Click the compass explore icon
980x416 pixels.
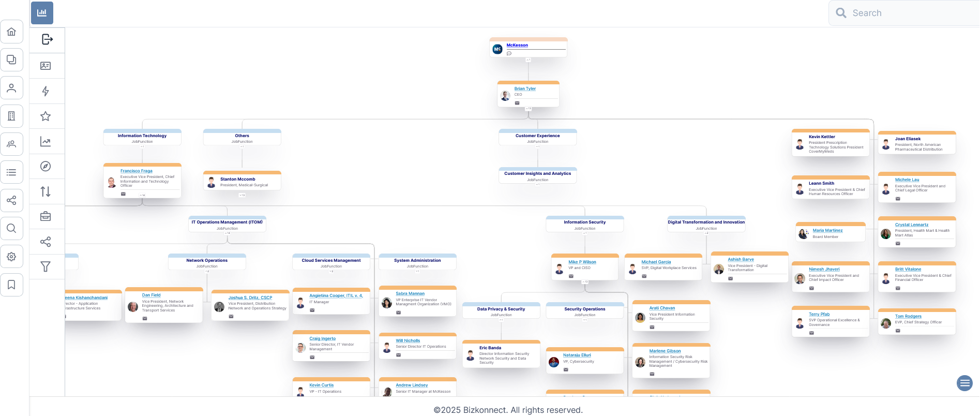point(46,166)
